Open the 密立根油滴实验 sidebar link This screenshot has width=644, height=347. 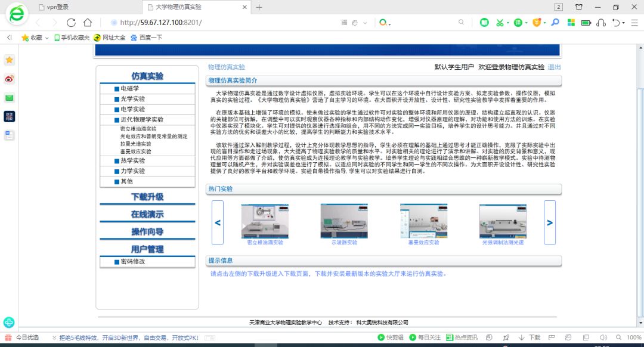tap(138, 129)
